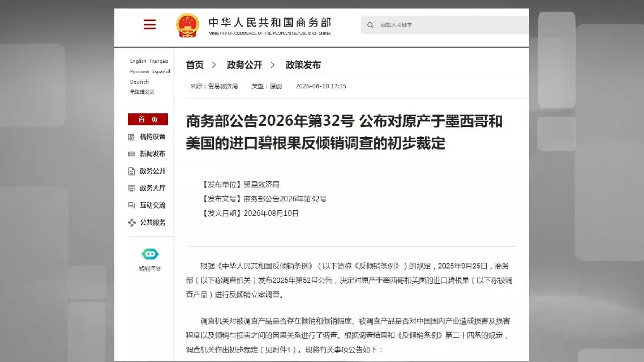
Task: Open 互动交流 sidebar menu item
Action: click(x=153, y=205)
